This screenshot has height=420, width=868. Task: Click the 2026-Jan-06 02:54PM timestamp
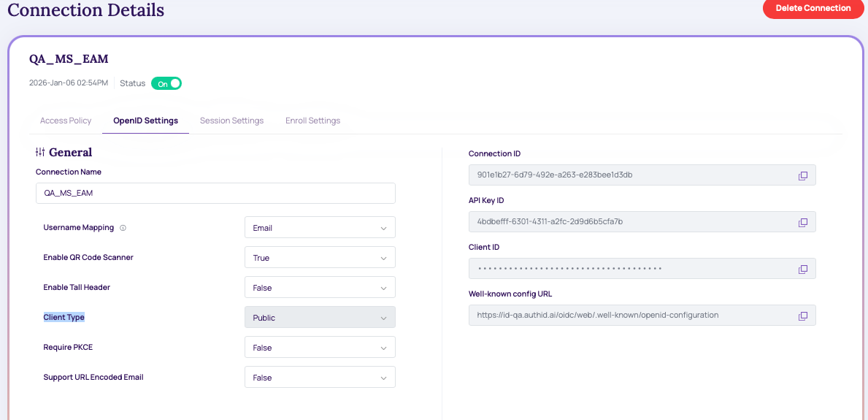tap(69, 83)
